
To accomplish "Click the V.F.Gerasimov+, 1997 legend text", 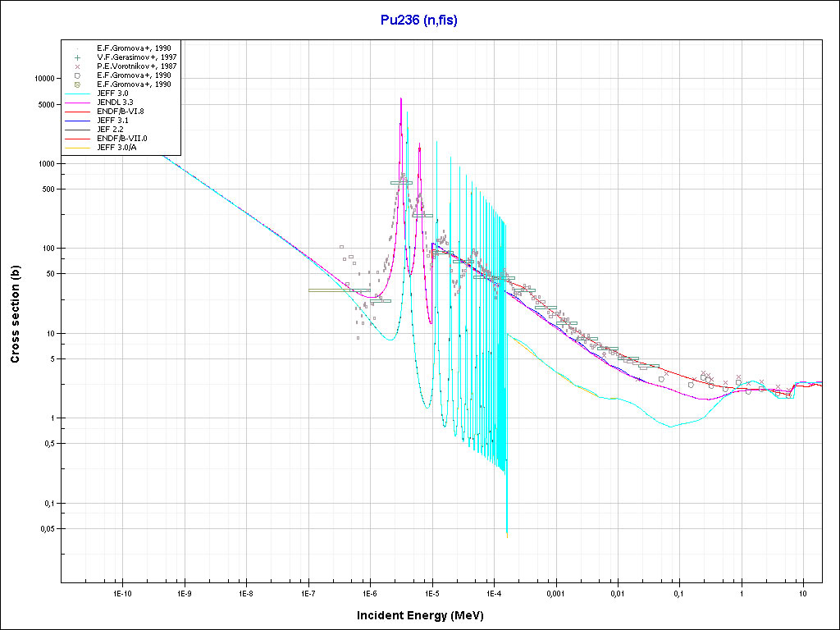I will [136, 57].
